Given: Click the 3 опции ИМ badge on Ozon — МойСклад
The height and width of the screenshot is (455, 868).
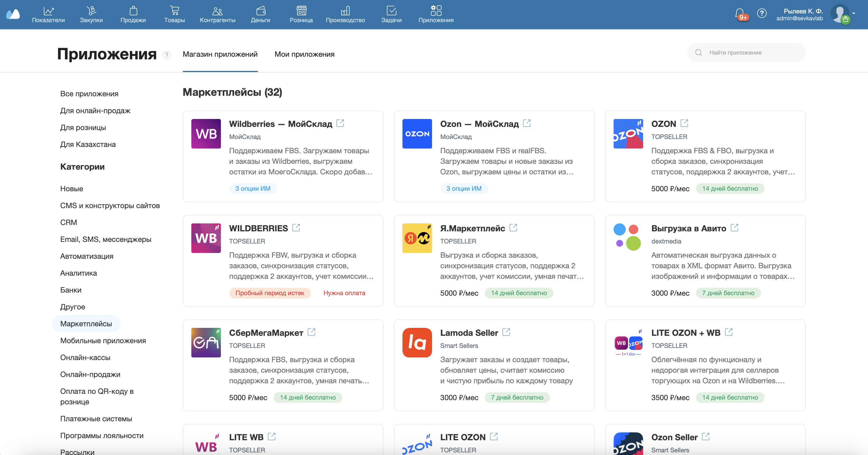Looking at the screenshot, I should (x=464, y=189).
